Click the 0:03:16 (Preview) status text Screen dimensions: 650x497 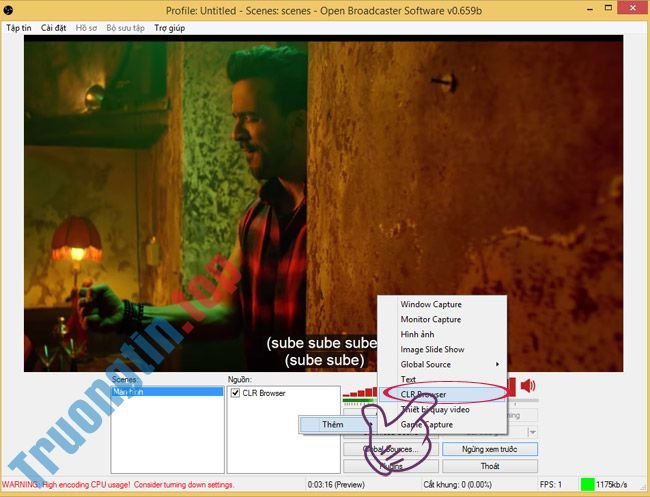point(336,484)
